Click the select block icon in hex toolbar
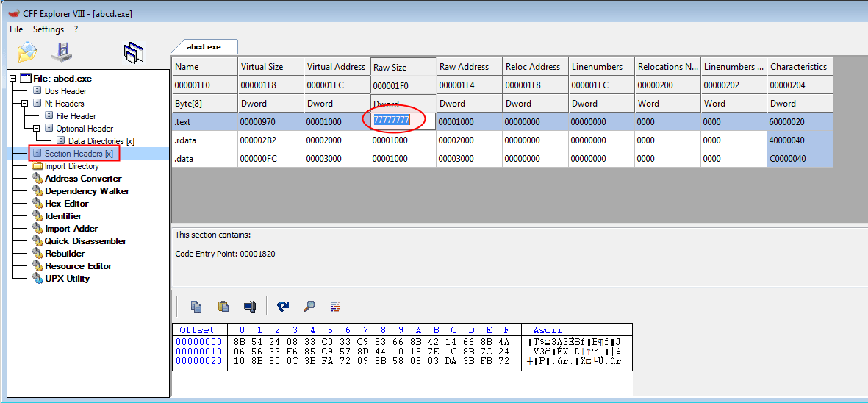The image size is (868, 403). pyautogui.click(x=250, y=306)
